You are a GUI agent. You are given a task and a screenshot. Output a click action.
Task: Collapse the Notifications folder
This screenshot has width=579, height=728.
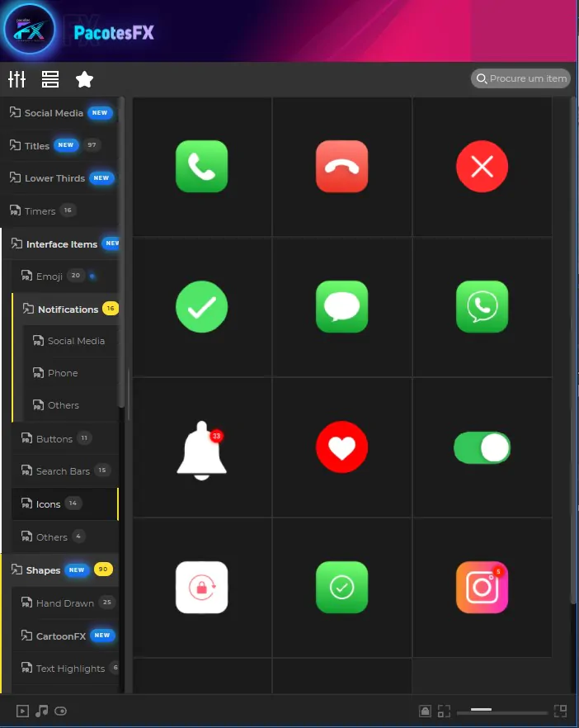click(68, 310)
